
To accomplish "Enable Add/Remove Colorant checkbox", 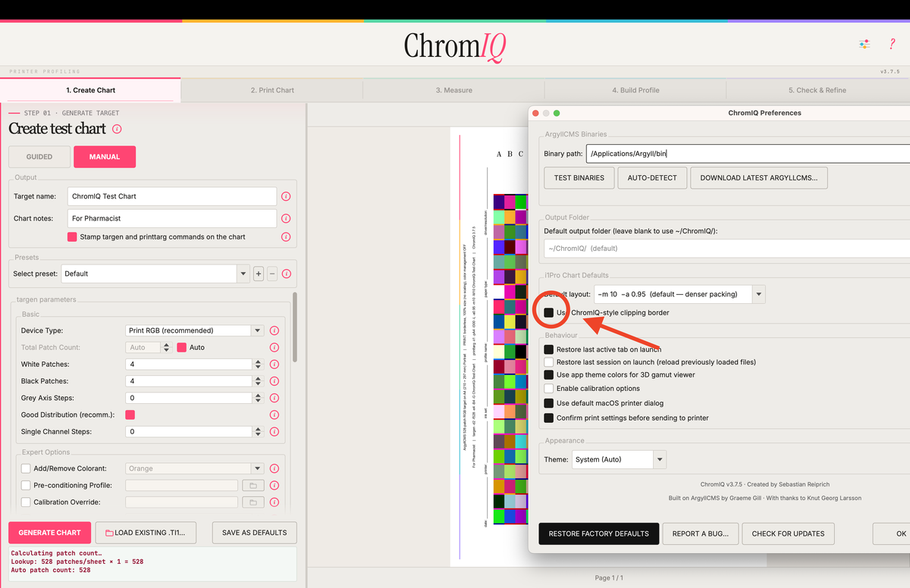I will [26, 468].
